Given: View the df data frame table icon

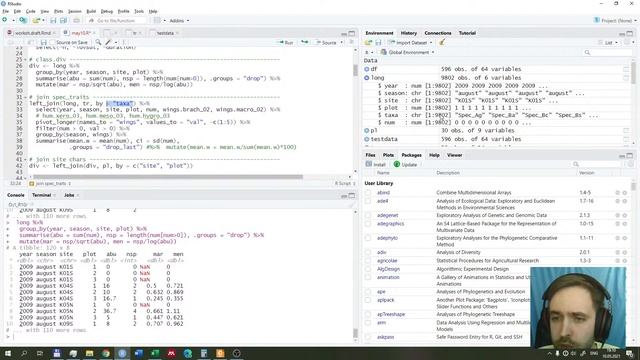Looking at the screenshot, I should coord(626,69).
